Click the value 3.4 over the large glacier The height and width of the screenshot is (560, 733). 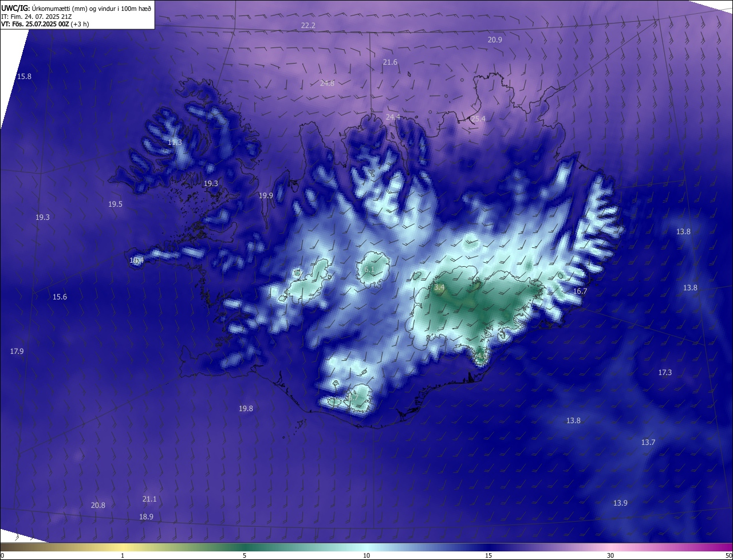tap(439, 287)
